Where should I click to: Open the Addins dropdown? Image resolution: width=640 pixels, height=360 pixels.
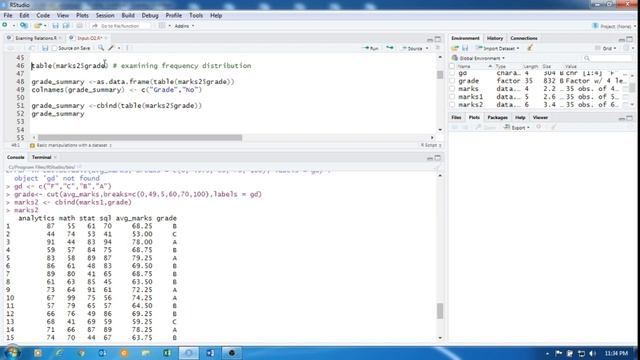[184, 26]
